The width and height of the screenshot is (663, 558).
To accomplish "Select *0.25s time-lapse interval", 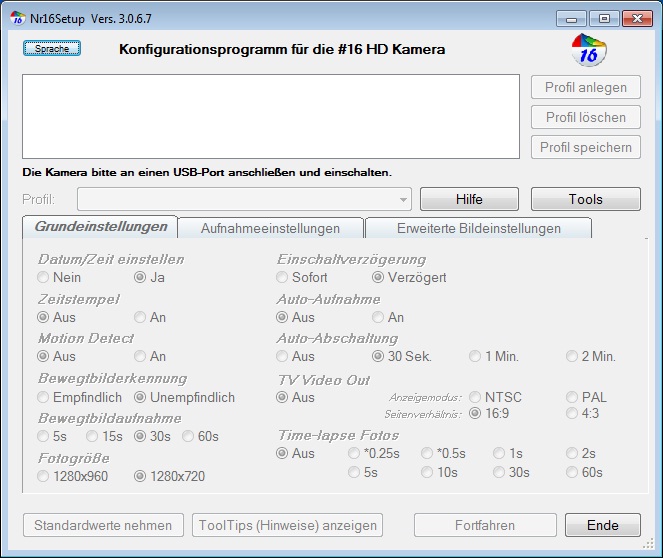I will click(x=374, y=453).
